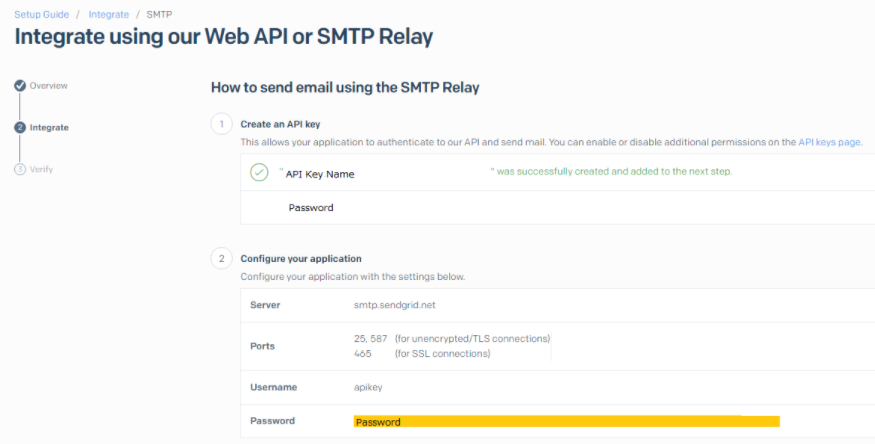Click the Verify step number 3 icon

(20, 169)
